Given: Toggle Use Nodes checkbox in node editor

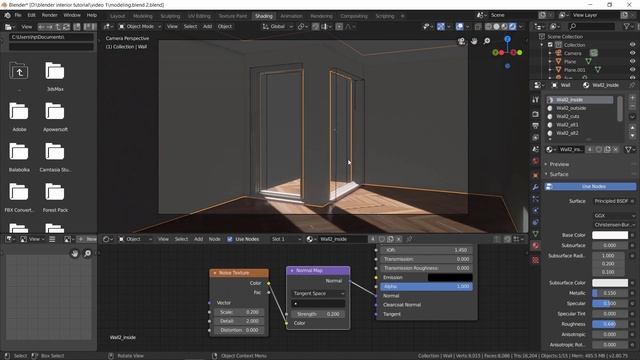Looking at the screenshot, I should coord(230,239).
